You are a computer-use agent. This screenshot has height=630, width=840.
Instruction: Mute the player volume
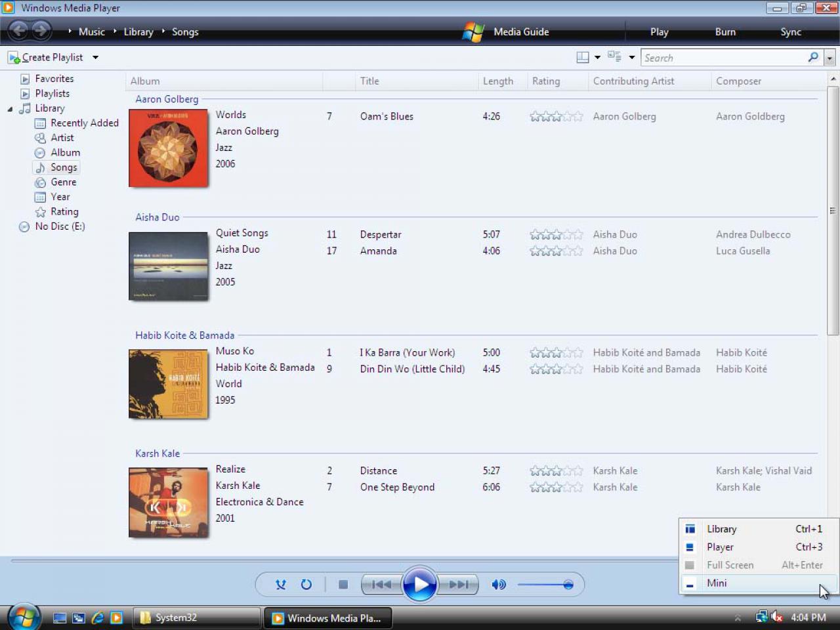click(499, 584)
